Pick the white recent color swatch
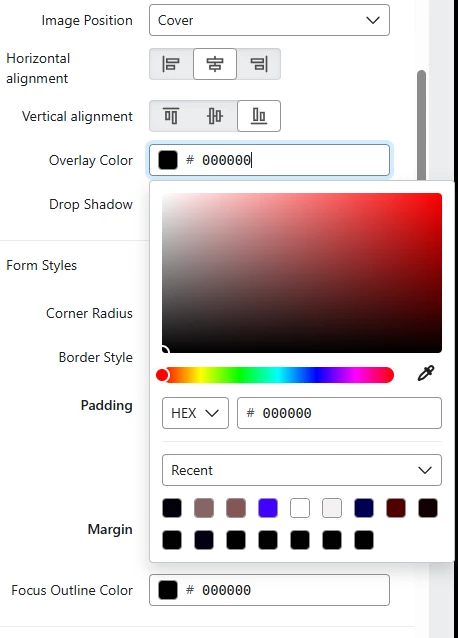Image resolution: width=458 pixels, height=638 pixels. [x=300, y=508]
